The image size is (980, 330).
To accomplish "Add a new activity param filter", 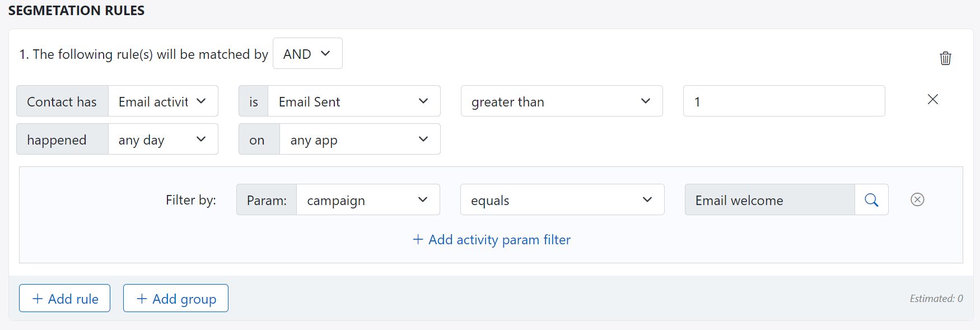I will pos(491,239).
